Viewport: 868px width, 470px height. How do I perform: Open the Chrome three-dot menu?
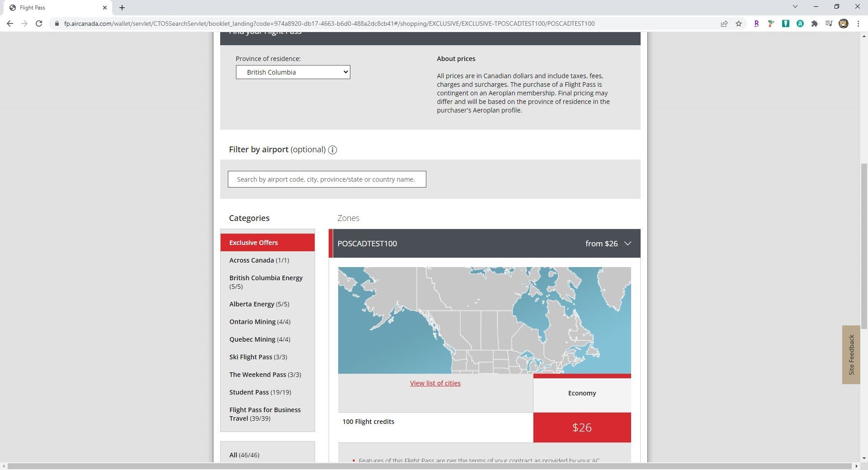tap(858, 23)
